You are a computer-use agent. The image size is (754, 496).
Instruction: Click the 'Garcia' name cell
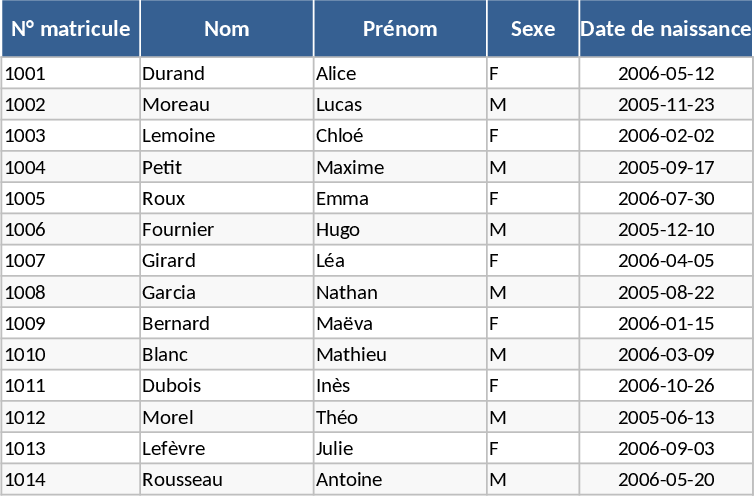click(x=227, y=293)
